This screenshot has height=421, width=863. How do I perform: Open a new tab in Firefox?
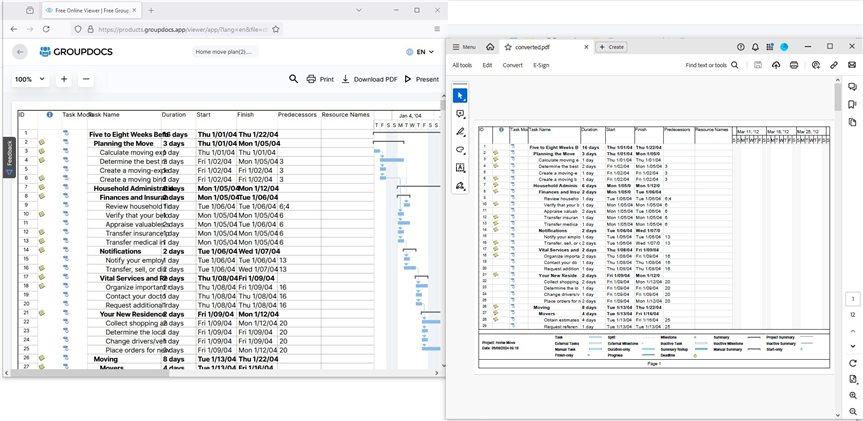pyautogui.click(x=151, y=10)
